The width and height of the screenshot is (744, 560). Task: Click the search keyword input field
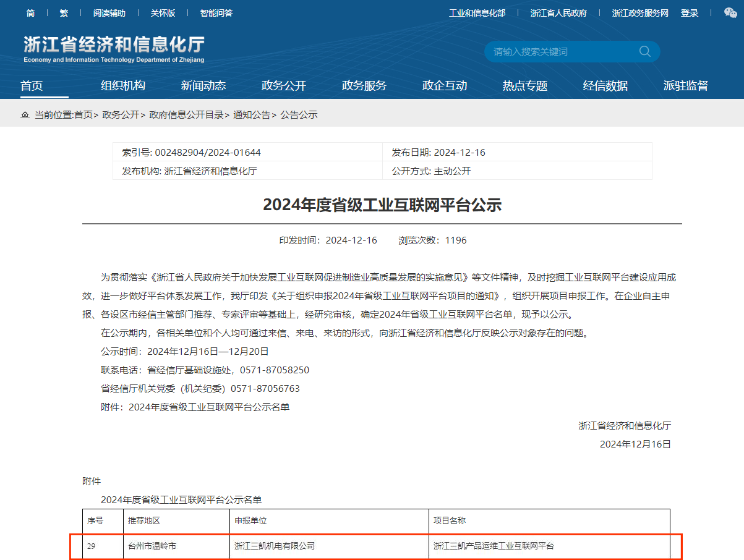tap(560, 52)
